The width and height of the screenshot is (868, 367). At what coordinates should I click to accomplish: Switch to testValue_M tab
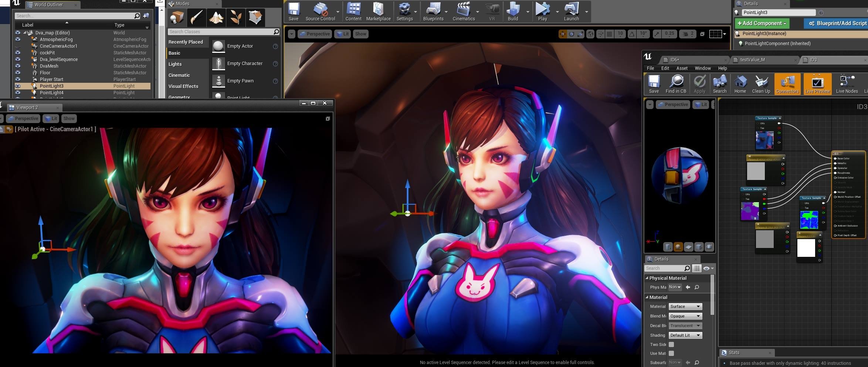pyautogui.click(x=765, y=60)
